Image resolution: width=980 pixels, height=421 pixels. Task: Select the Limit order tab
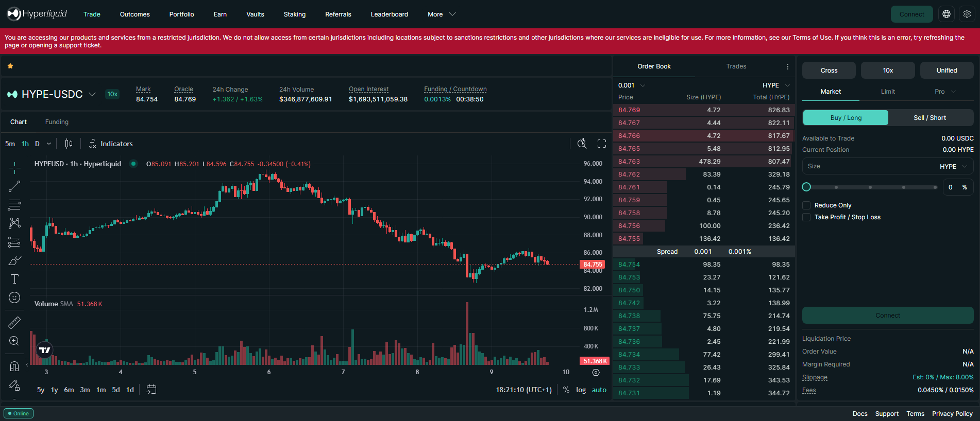(x=888, y=92)
